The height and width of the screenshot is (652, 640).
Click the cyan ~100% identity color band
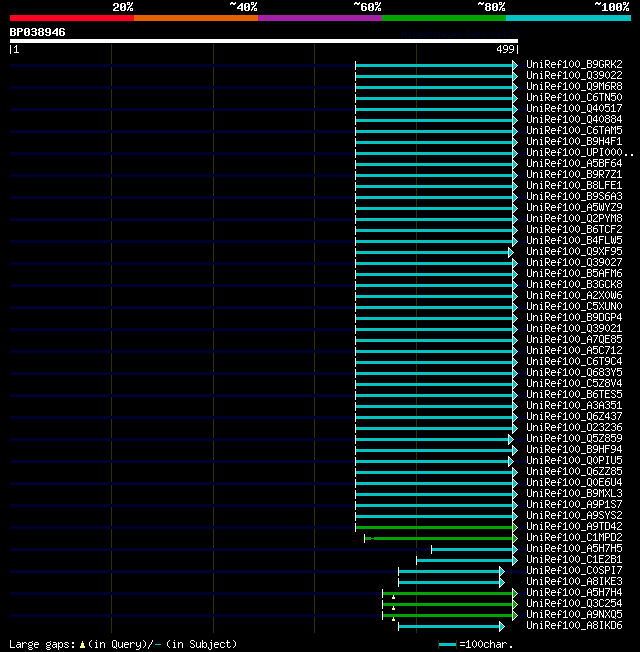pyautogui.click(x=568, y=18)
